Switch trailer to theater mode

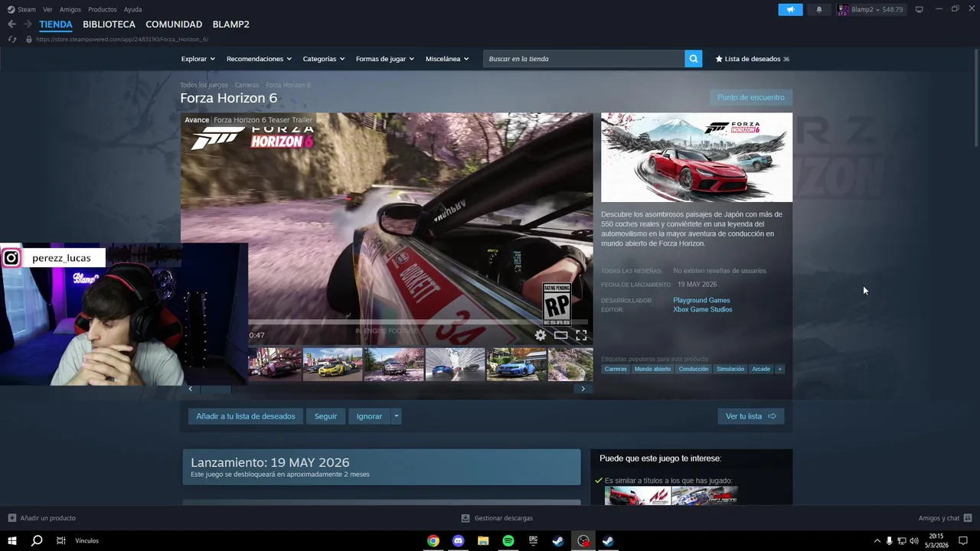(x=561, y=335)
